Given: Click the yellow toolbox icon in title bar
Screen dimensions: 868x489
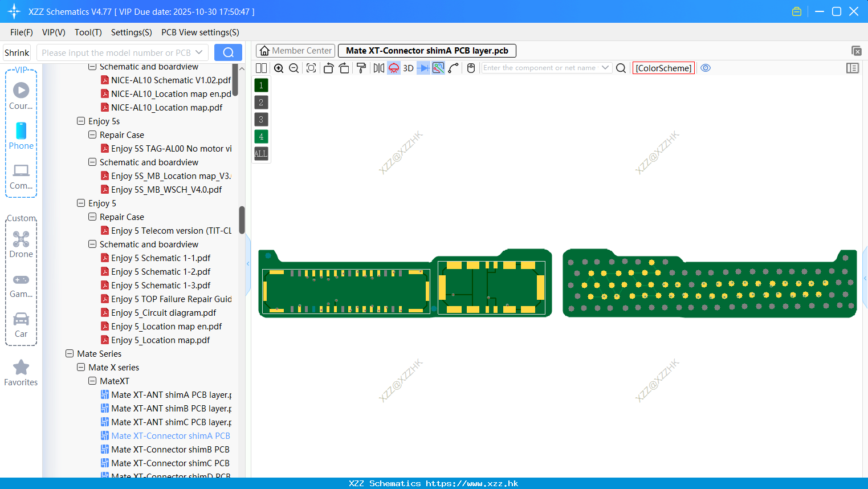Looking at the screenshot, I should click(797, 11).
